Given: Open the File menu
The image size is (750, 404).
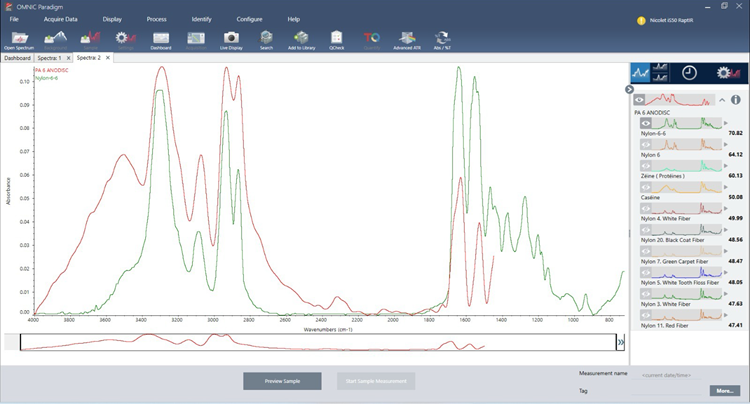Looking at the screenshot, I should coord(14,19).
